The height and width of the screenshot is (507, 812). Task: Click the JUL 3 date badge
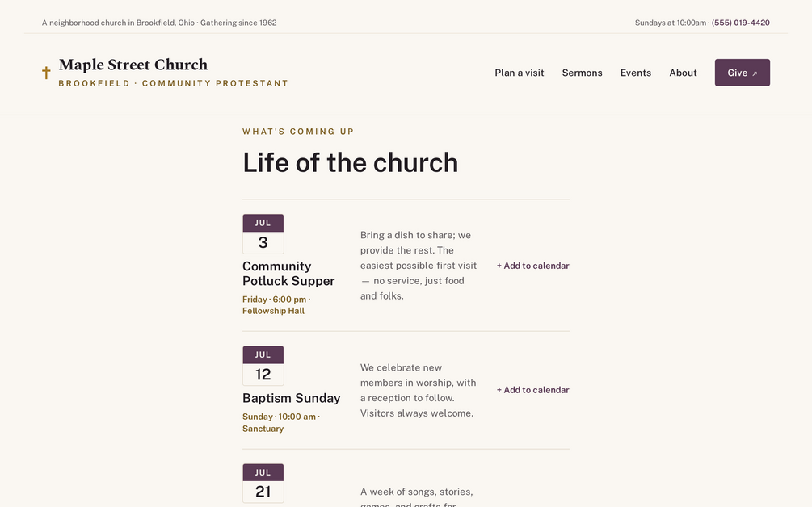pos(263,234)
